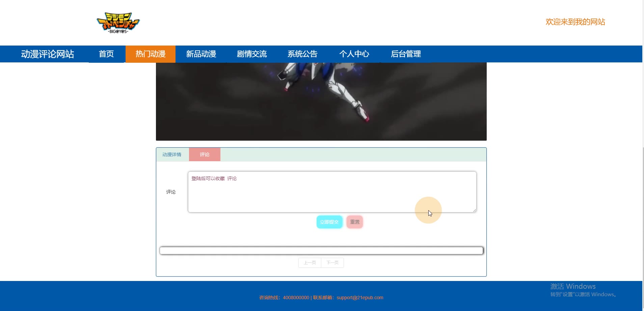Click the Digimon Adventure site logo
This screenshot has width=644, height=311.
pyautogui.click(x=118, y=23)
